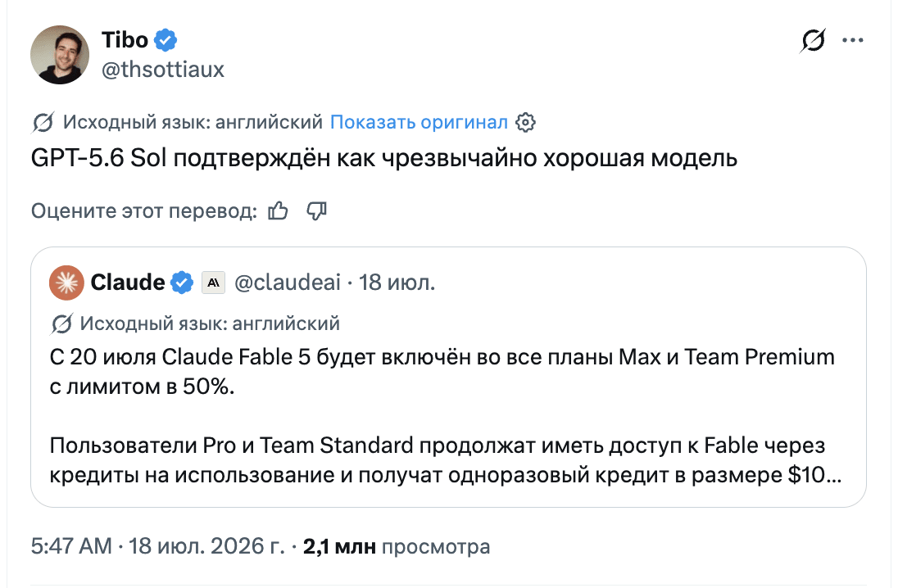Click the blue verified badge next to Tibo
This screenshot has height=588, width=898.
166,40
